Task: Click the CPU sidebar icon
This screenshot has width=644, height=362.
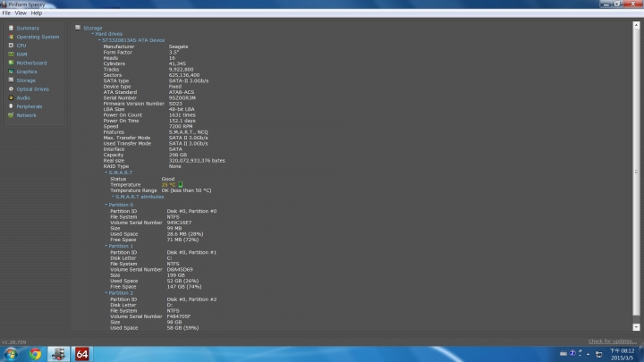Action: click(11, 46)
